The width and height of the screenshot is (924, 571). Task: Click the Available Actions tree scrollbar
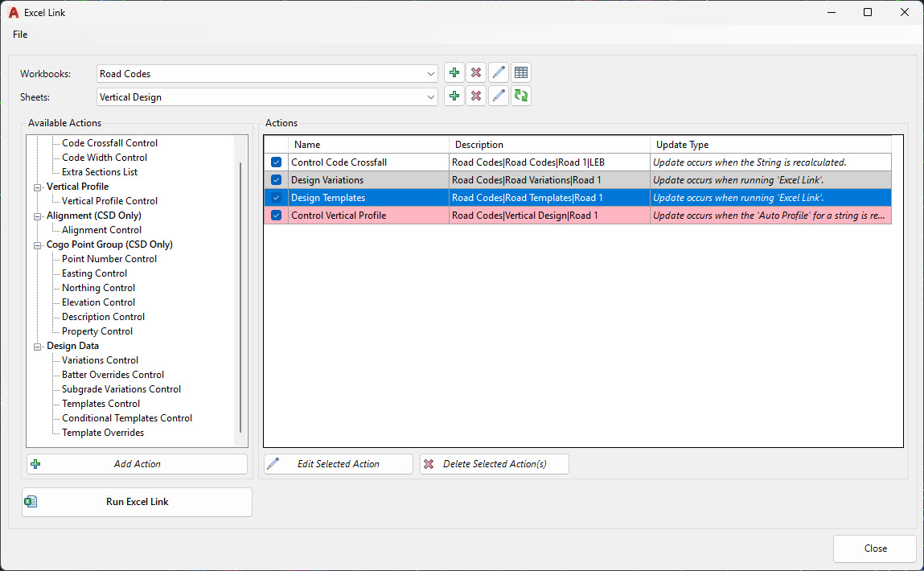pos(240,298)
